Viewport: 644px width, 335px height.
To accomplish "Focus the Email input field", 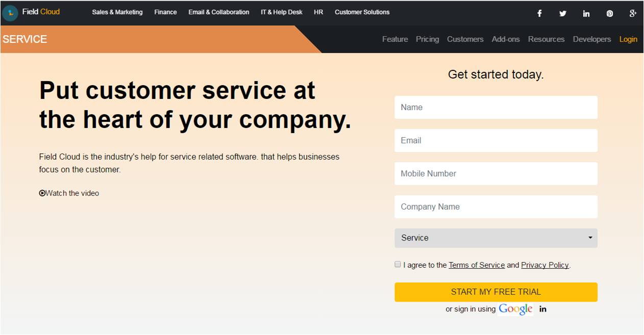I will tap(496, 141).
